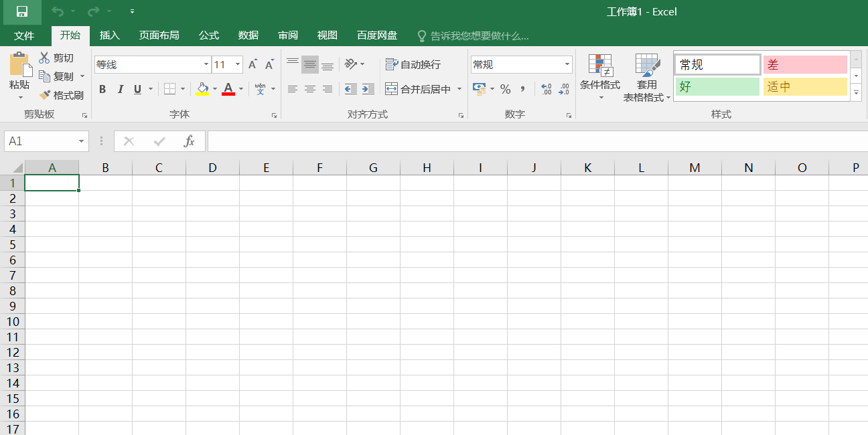868x435 pixels.
Task: Open the Baidu Netdisk (百度网盘) tab
Action: click(377, 35)
